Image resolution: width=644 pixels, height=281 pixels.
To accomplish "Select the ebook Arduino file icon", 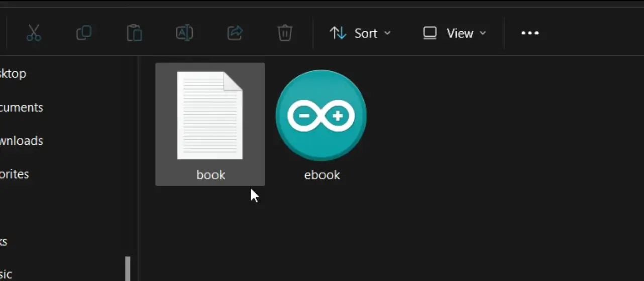I will 321,116.
